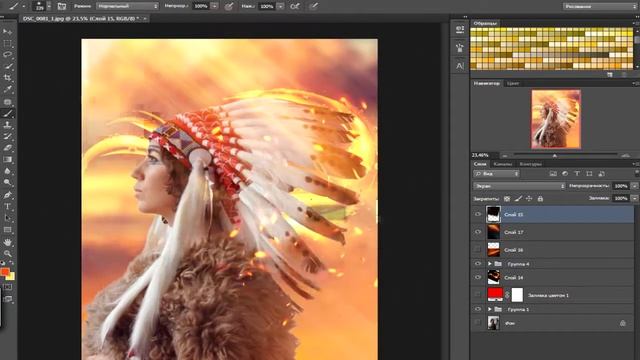
Task: Open the layer fill arrow
Action: (x=634, y=198)
